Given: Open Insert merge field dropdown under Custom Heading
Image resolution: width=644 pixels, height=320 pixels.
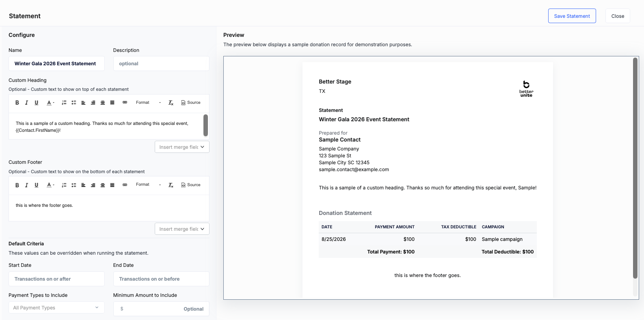Looking at the screenshot, I should [x=182, y=147].
